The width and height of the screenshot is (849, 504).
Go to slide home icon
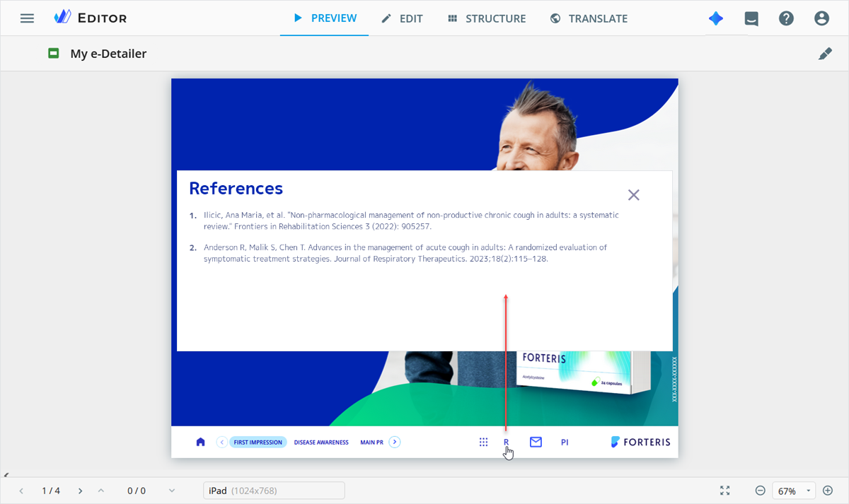(x=200, y=442)
